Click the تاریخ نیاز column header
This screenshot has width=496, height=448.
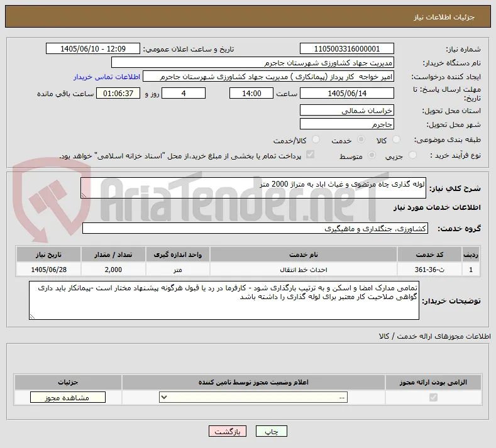(48, 254)
